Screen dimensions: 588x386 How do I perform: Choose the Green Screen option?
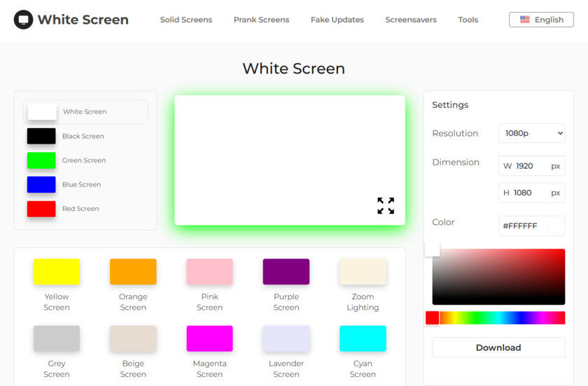pos(41,160)
